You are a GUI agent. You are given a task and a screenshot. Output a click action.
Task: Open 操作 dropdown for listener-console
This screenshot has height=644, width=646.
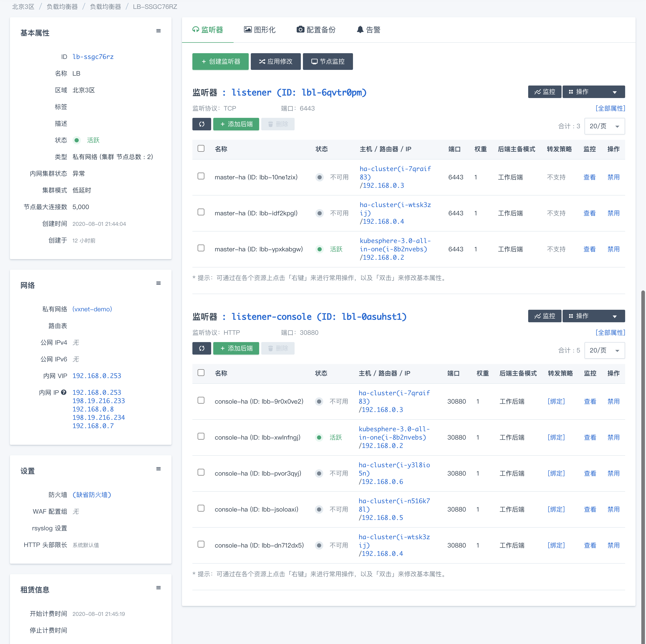point(594,316)
